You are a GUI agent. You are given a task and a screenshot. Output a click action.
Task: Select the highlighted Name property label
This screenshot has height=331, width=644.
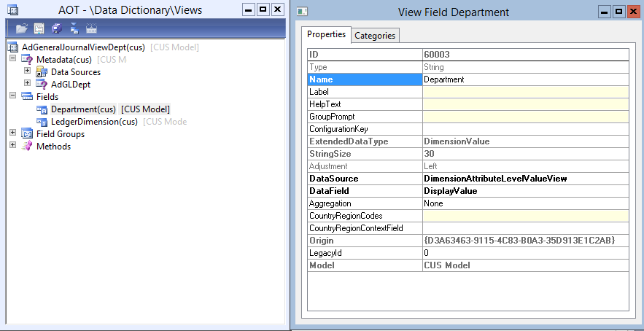click(365, 79)
